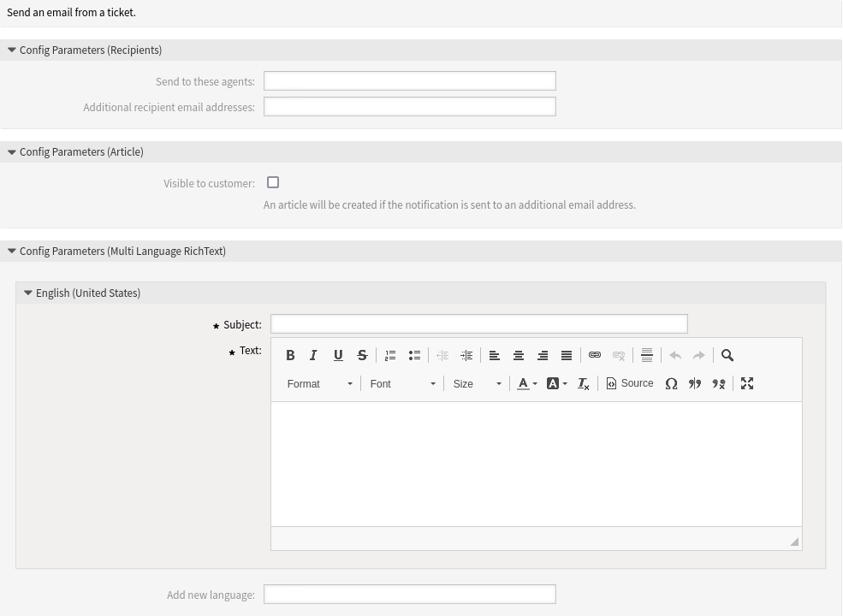843x616 pixels.
Task: Click Additional recipient email addresses field
Action: (410, 107)
